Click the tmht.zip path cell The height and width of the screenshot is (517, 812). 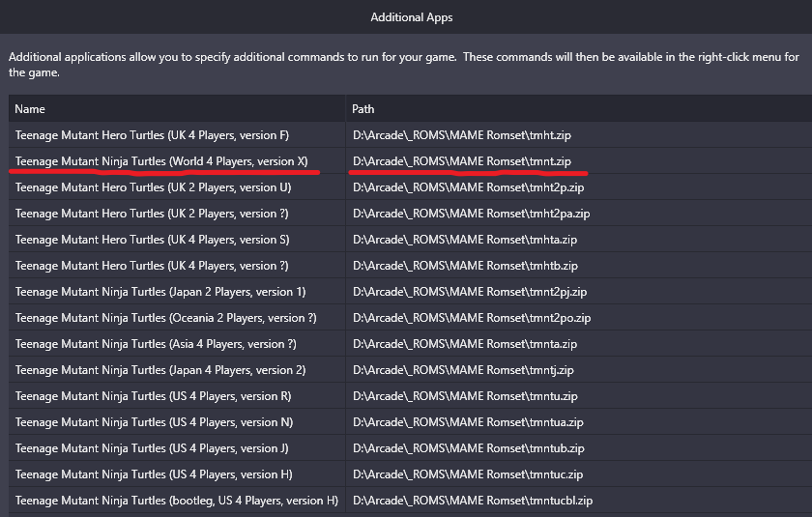579,135
